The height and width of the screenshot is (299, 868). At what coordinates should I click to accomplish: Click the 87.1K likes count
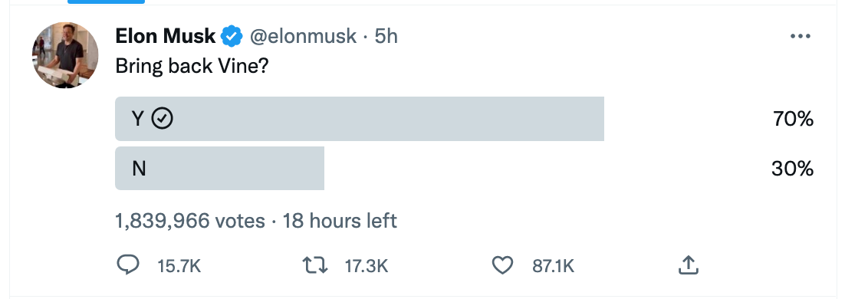(x=554, y=267)
